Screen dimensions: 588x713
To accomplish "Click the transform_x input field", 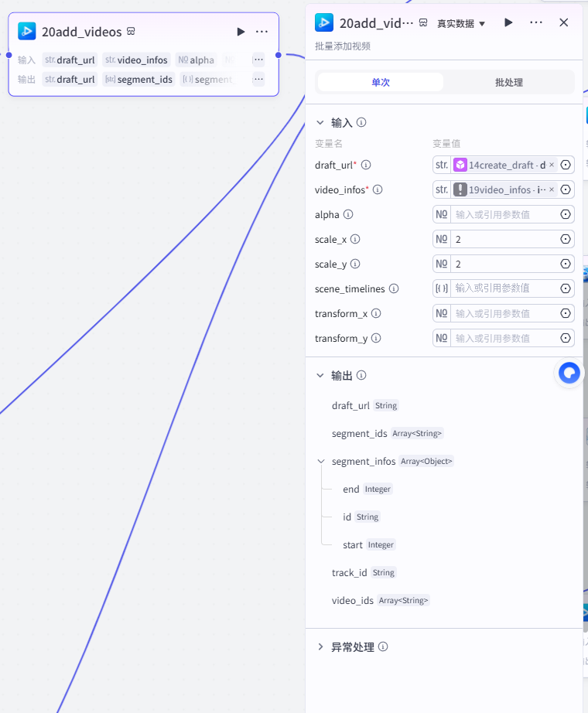I will click(504, 313).
